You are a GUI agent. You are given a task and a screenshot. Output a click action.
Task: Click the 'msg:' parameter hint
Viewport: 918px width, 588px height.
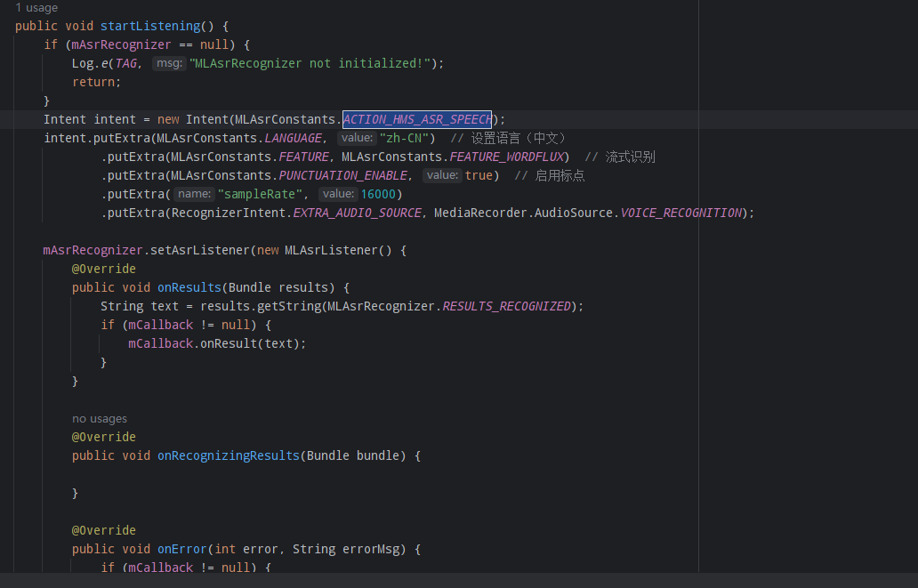coord(169,63)
